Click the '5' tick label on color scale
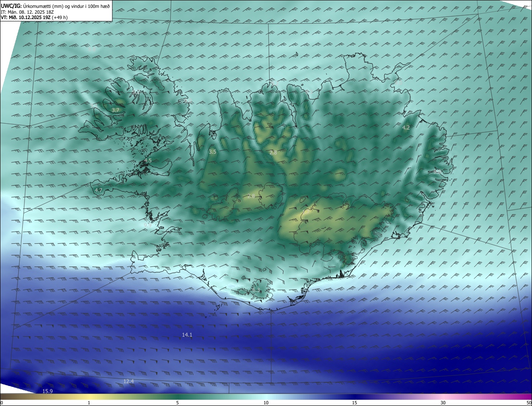Image resolution: width=532 pixels, height=406 pixels. click(x=177, y=403)
